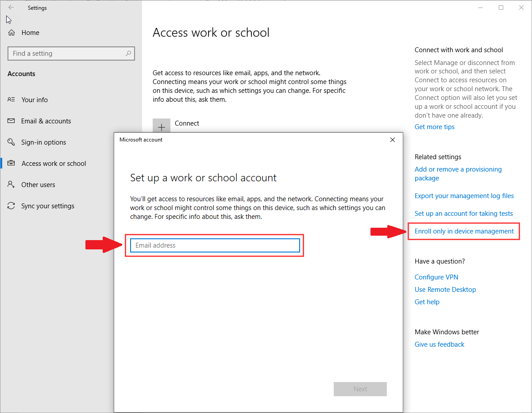The width and height of the screenshot is (532, 413).
Task: Select the Sign-in options key icon
Action: pyautogui.click(x=11, y=142)
